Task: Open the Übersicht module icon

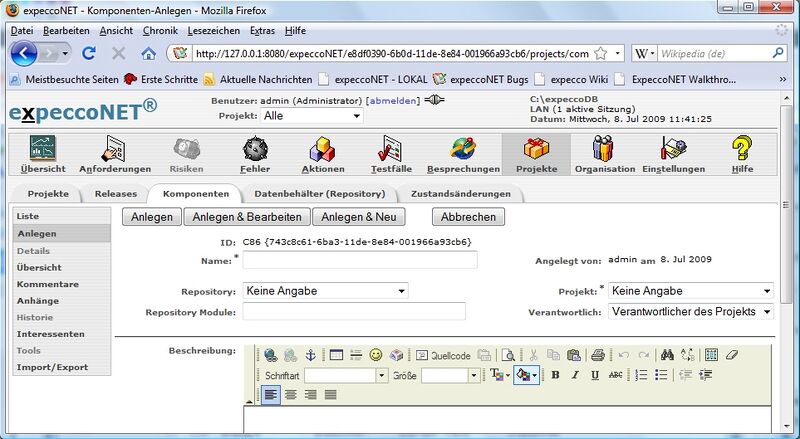Action: [x=43, y=155]
